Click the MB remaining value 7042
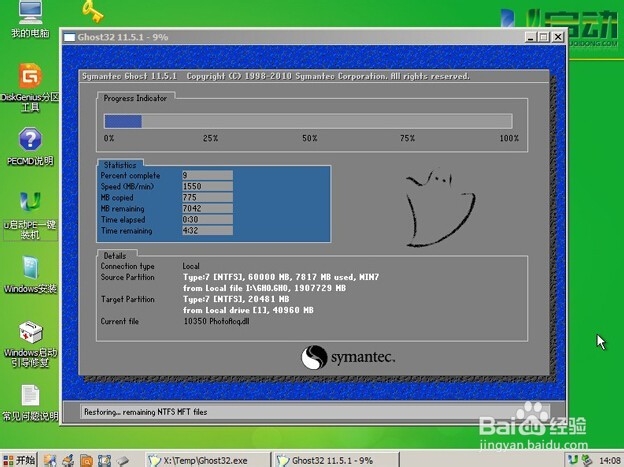 click(x=207, y=208)
